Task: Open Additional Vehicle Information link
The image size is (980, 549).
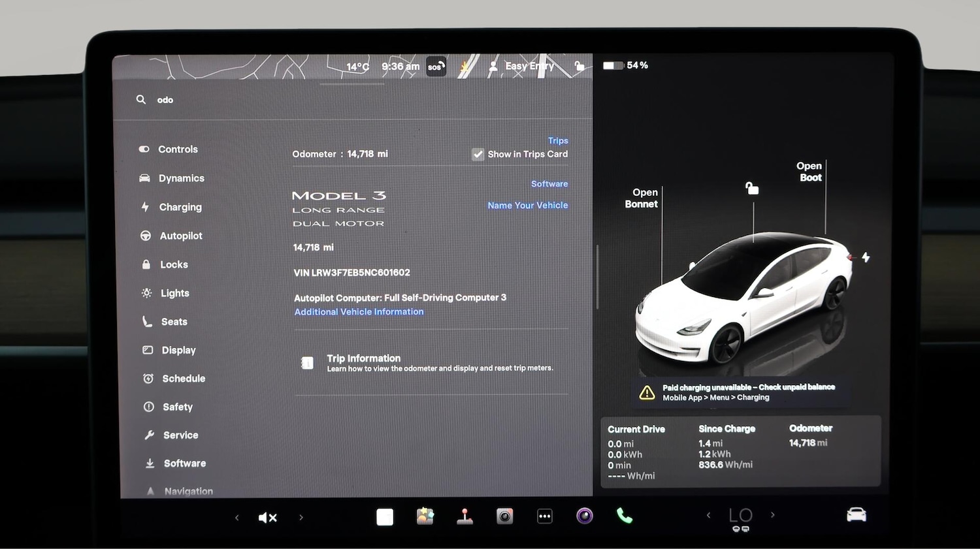Action: pyautogui.click(x=359, y=312)
